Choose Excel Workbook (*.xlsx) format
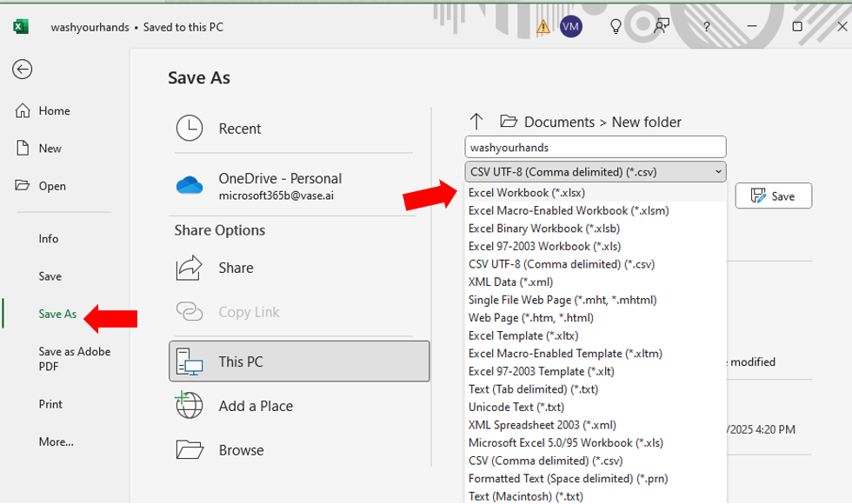The width and height of the screenshot is (852, 504). (596, 193)
